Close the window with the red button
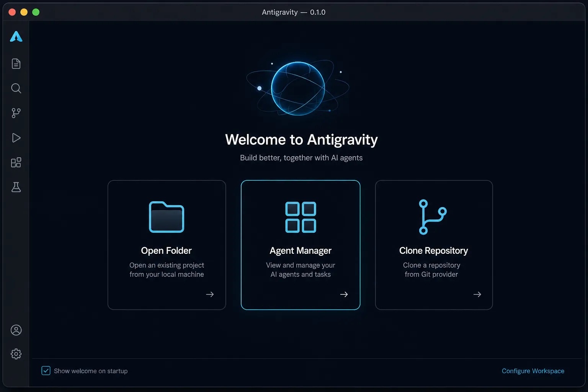Screen dimensions: 588x392 coord(12,12)
